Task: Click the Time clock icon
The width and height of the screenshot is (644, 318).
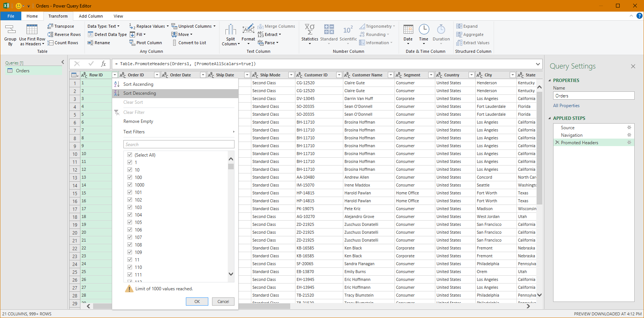Action: (424, 30)
